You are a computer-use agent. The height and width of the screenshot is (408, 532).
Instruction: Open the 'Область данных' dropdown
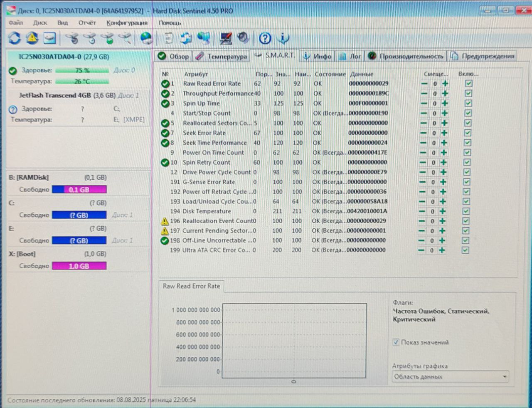point(450,377)
